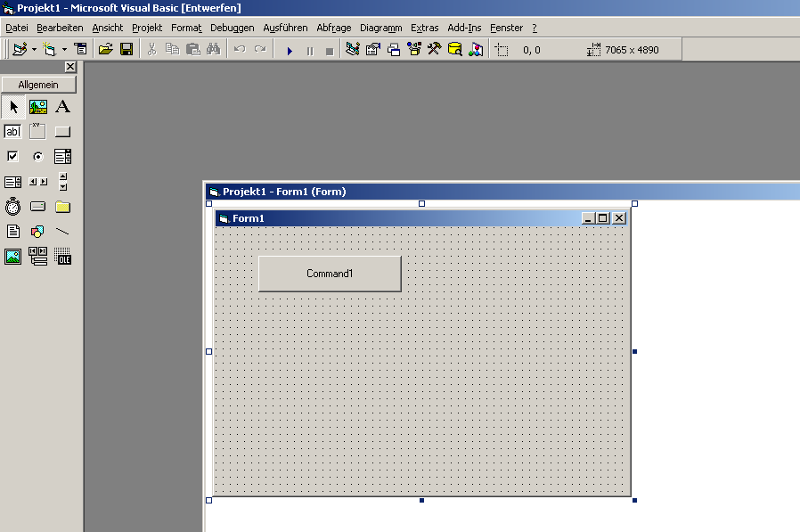Open the Data View Window icon

[x=454, y=50]
